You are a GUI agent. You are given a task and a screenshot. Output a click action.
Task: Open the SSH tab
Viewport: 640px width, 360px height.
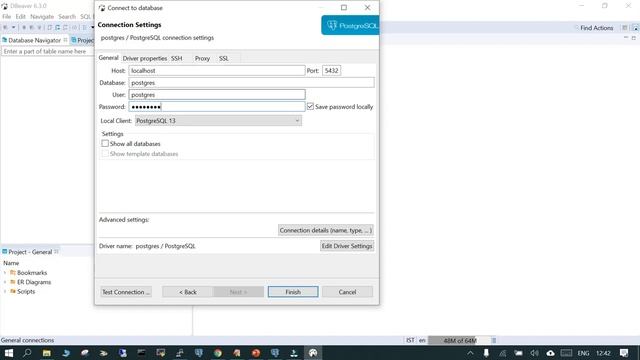point(177,58)
